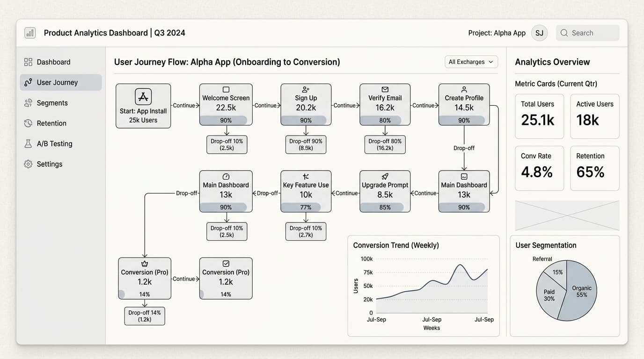Click the Create Profile person icon

click(464, 89)
